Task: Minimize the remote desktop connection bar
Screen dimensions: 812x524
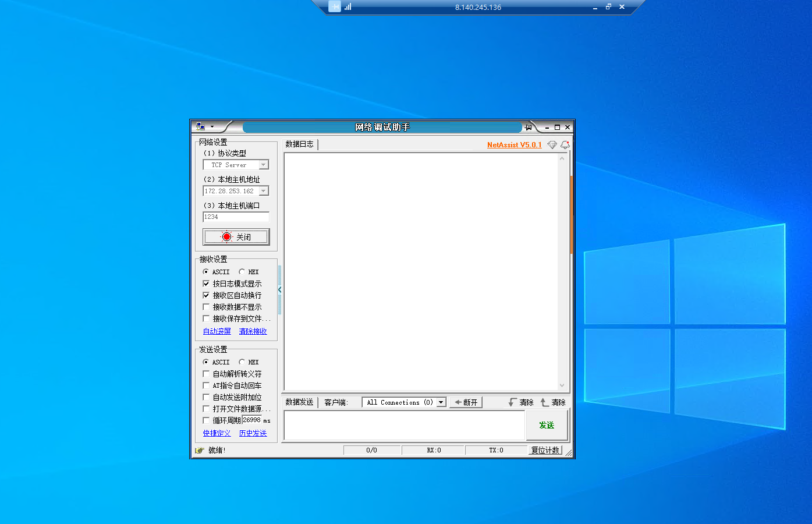Action: click(x=595, y=7)
